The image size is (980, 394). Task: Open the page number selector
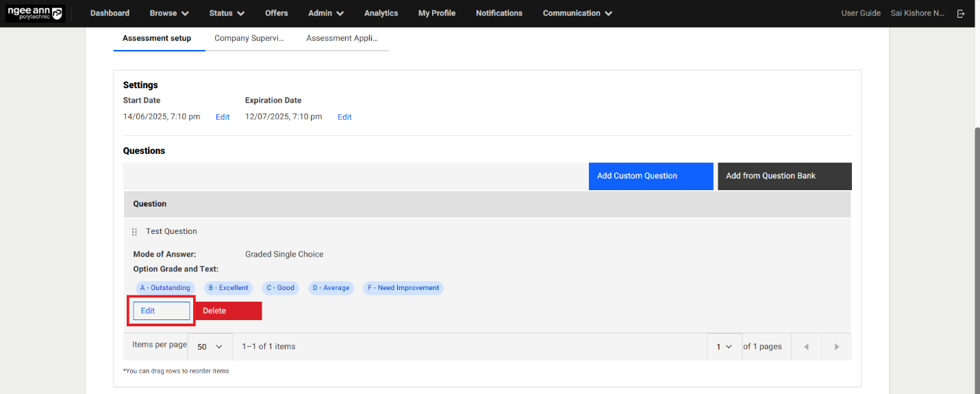[x=724, y=347]
